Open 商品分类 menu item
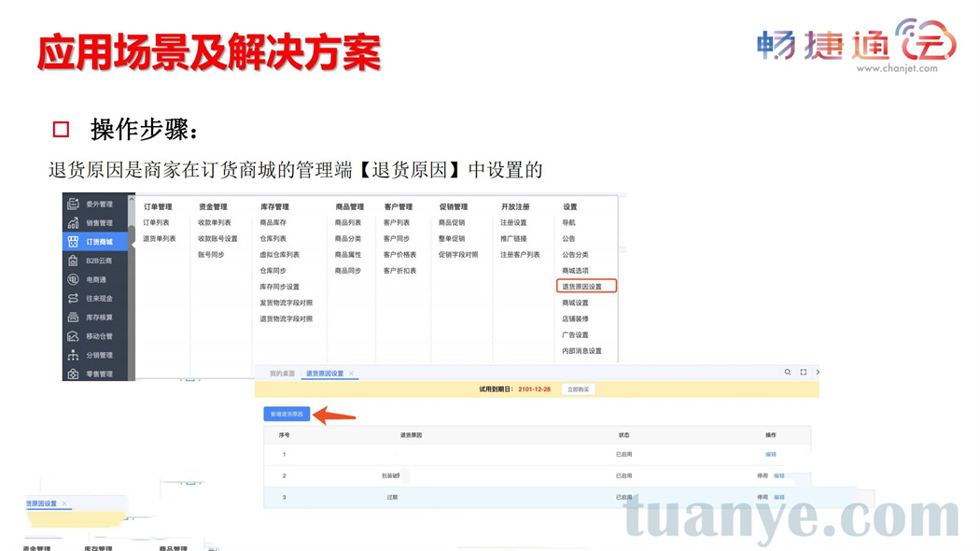This screenshot has width=980, height=551. coord(348,238)
